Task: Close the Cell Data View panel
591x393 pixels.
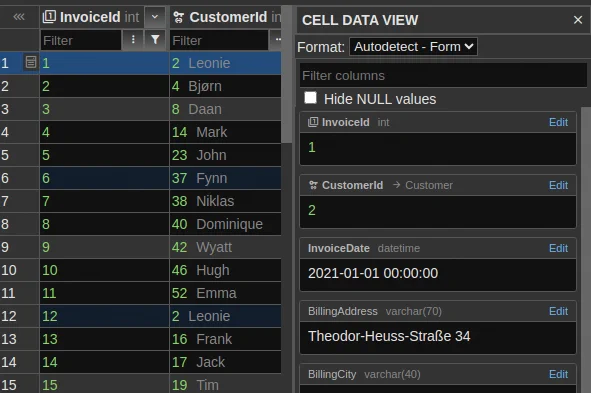Action: point(577,20)
